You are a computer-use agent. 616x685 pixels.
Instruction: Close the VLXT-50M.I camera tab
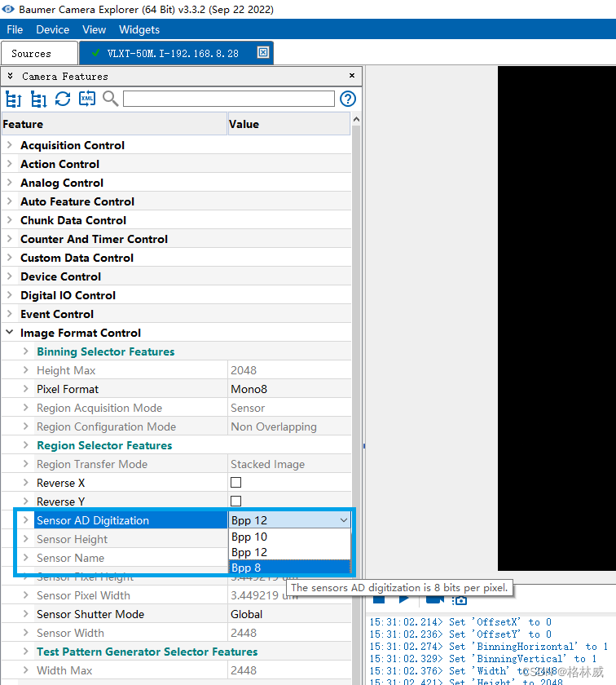click(263, 52)
